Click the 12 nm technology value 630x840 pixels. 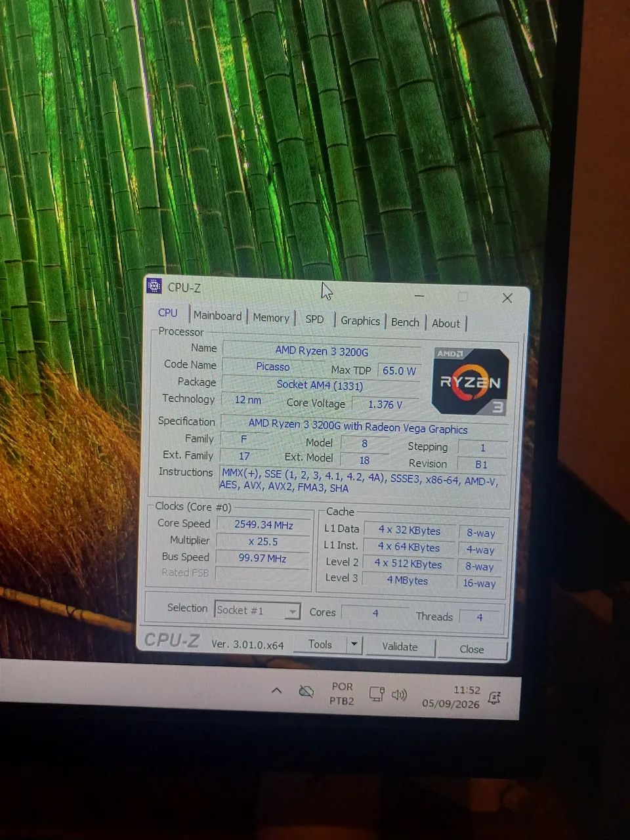[247, 400]
